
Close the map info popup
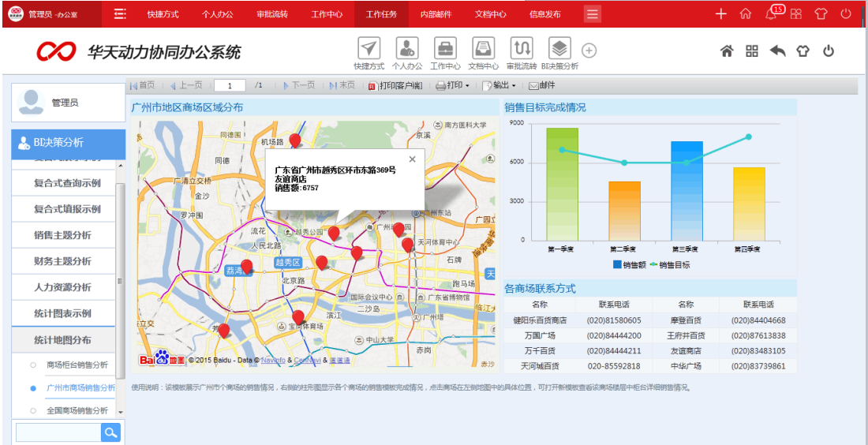coord(412,159)
